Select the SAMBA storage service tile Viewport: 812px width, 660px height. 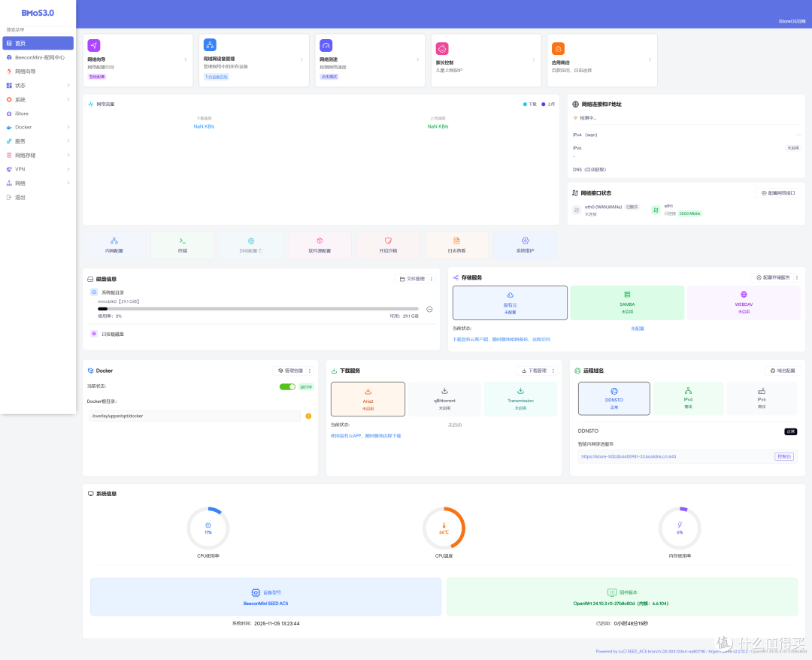click(627, 303)
